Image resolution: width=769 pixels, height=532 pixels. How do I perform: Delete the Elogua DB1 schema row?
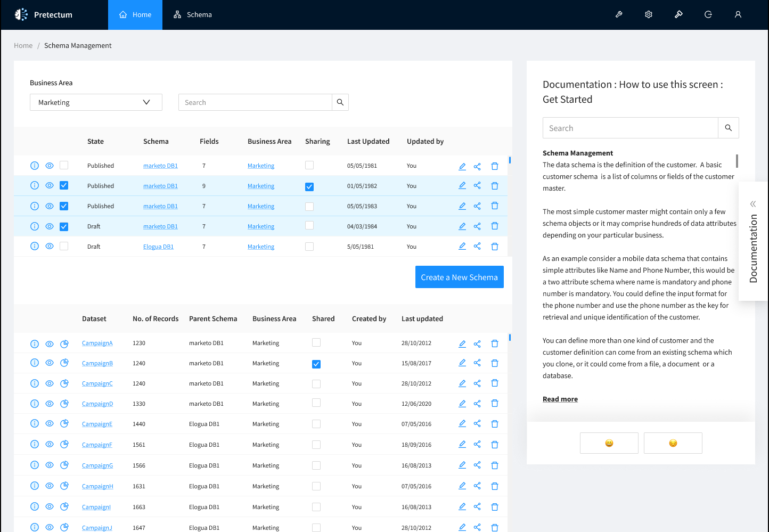(x=495, y=247)
